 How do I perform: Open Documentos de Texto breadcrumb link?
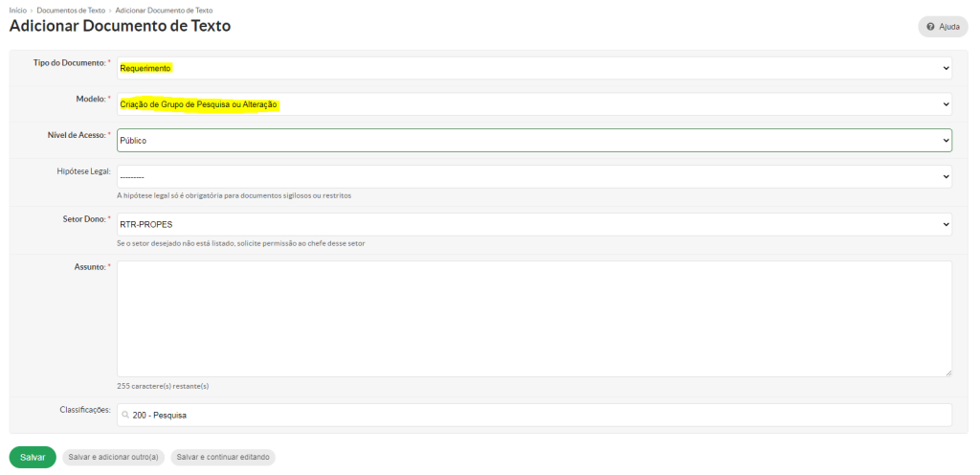(x=71, y=10)
